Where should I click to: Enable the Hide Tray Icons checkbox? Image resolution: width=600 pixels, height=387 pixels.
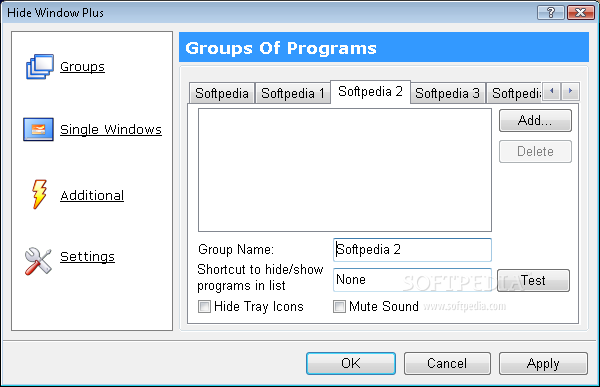point(204,307)
